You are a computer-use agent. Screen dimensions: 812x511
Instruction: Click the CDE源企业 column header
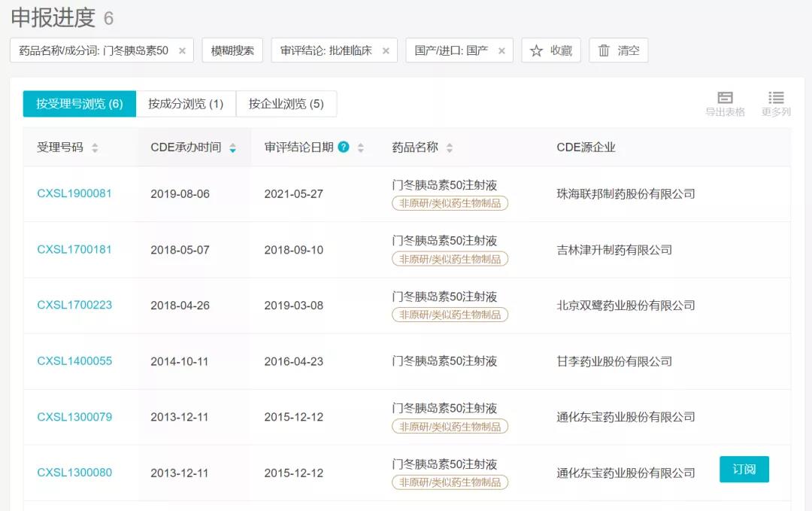[x=586, y=148]
